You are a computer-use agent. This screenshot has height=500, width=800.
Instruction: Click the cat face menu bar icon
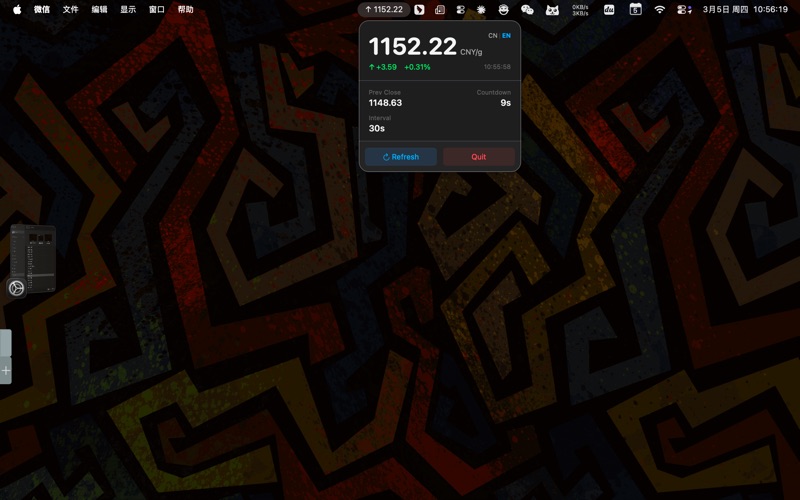(x=551, y=9)
